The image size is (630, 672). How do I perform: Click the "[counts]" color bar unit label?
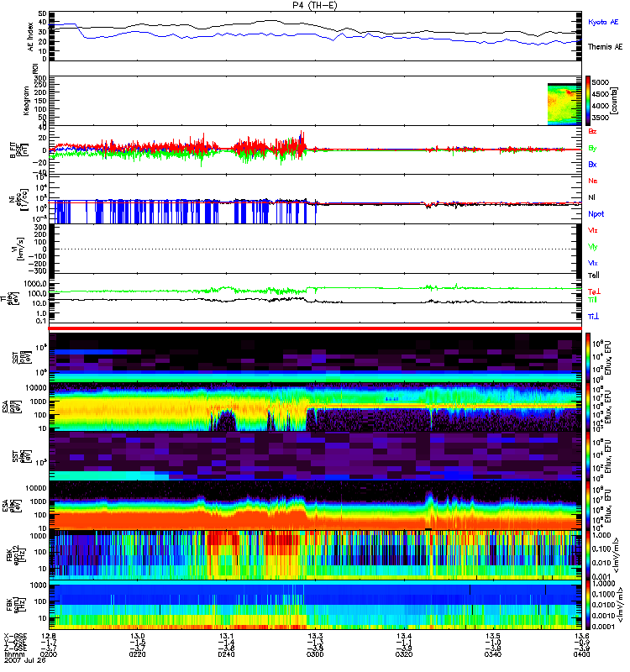[x=615, y=101]
